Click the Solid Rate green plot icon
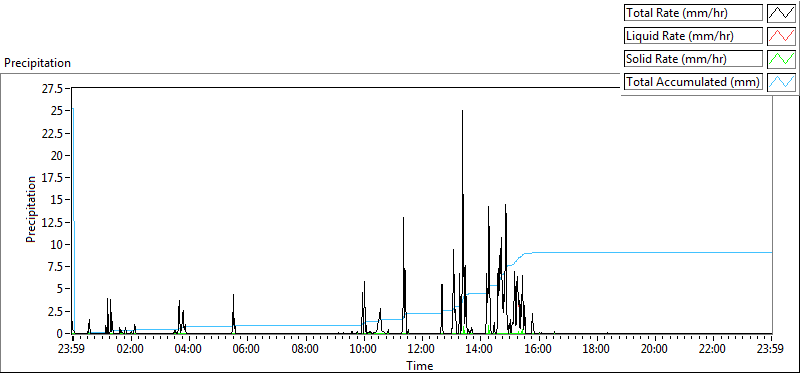 [781, 59]
